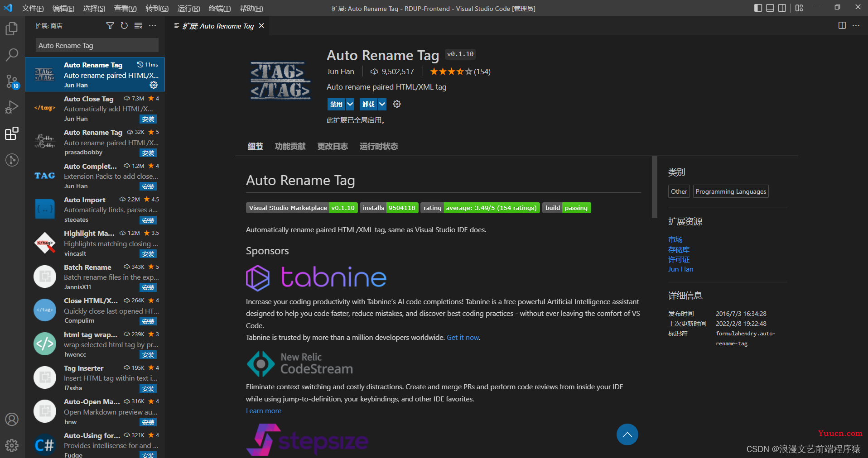
Task: Open the 文件(F) menu
Action: tap(33, 9)
